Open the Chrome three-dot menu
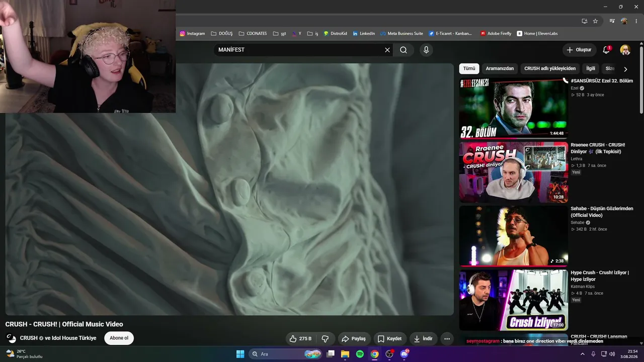This screenshot has width=644, height=362. 636,21
